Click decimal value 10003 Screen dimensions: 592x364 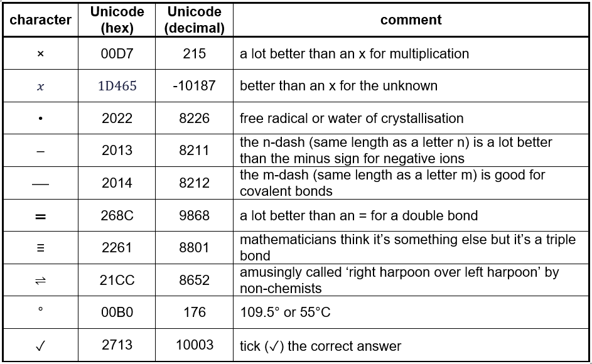point(194,345)
